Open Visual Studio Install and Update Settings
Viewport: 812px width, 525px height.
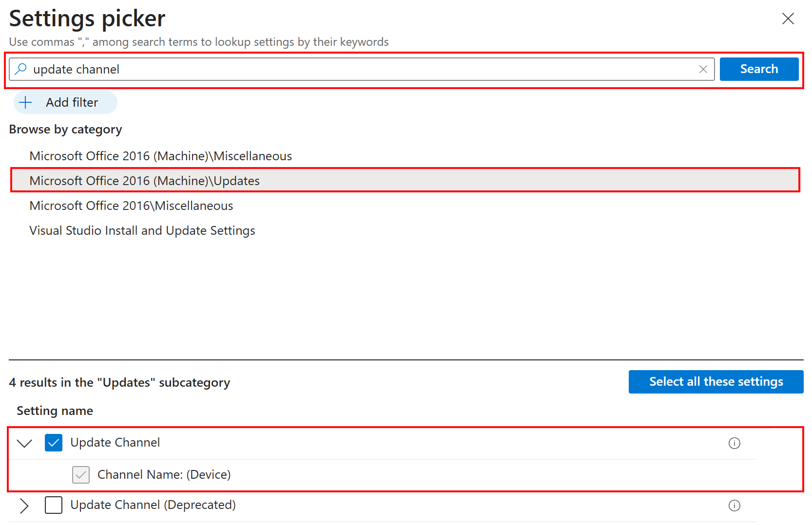pos(142,230)
